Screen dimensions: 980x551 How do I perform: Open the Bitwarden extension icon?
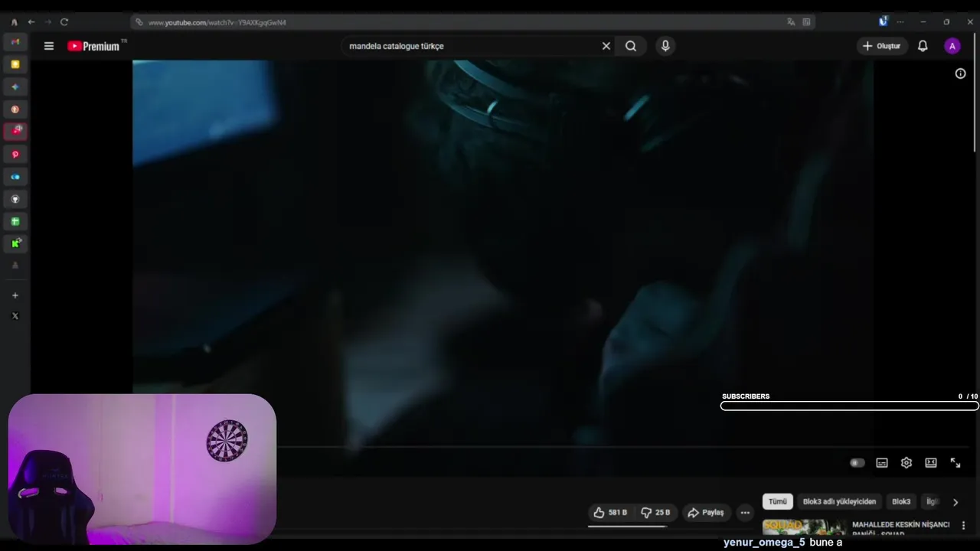point(883,21)
